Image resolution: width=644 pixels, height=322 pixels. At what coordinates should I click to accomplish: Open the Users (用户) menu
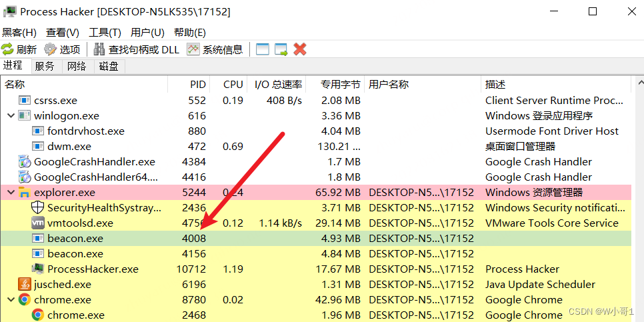coord(147,33)
